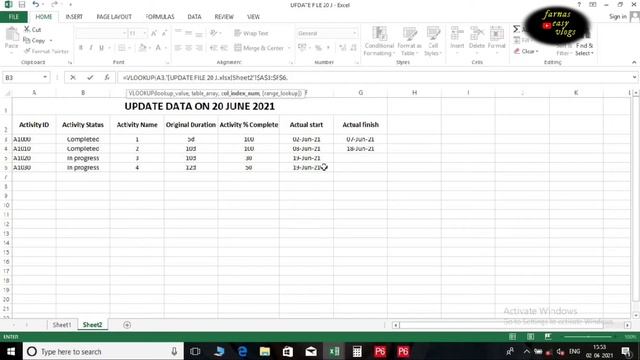Select the Sheet2 tab

(92, 325)
